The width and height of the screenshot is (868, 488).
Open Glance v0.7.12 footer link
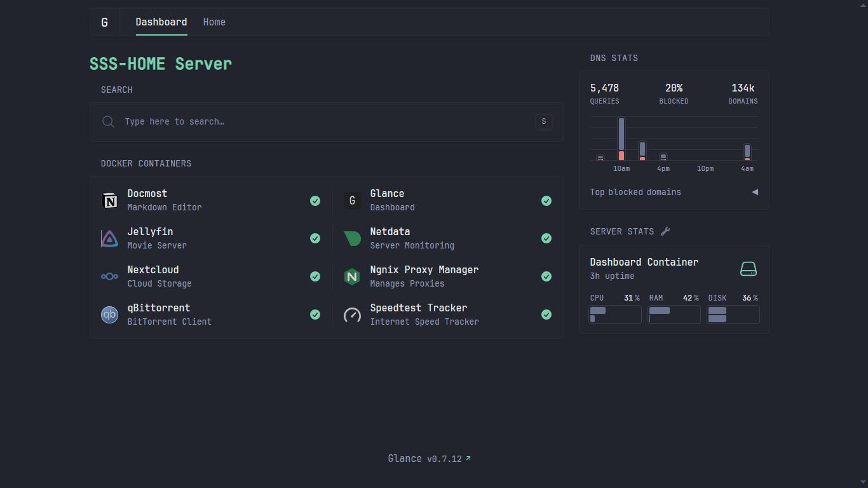pos(430,459)
